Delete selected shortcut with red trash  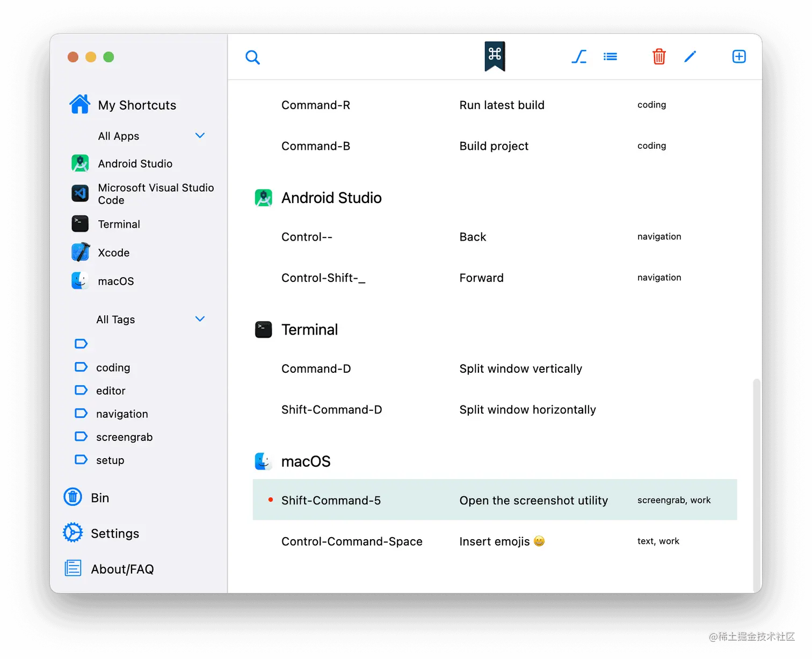click(659, 56)
